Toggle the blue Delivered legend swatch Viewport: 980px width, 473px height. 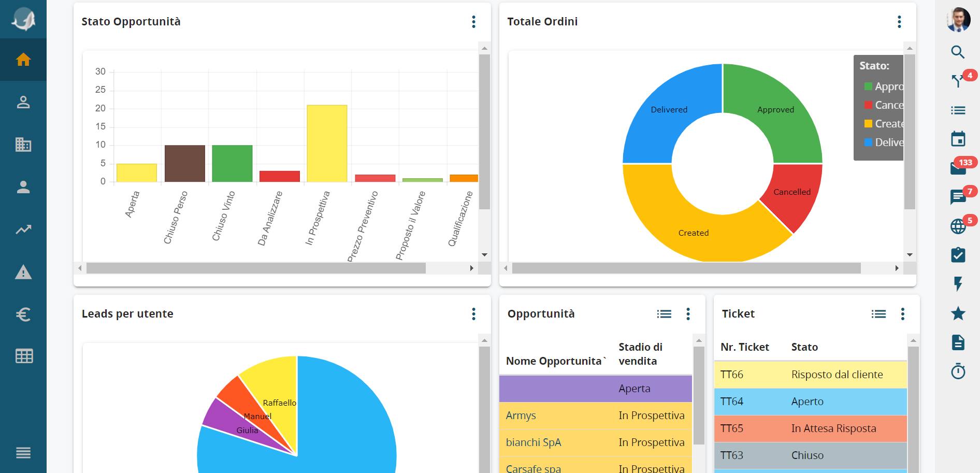pyautogui.click(x=868, y=142)
